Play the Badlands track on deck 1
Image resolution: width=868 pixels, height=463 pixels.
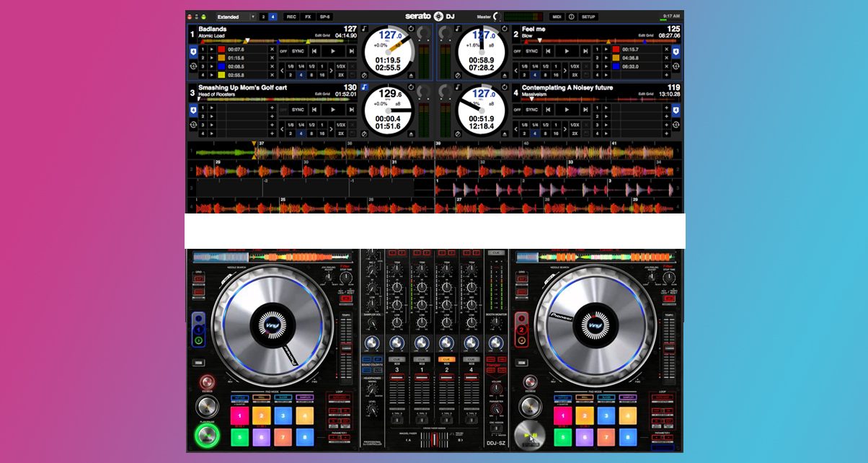[x=332, y=51]
